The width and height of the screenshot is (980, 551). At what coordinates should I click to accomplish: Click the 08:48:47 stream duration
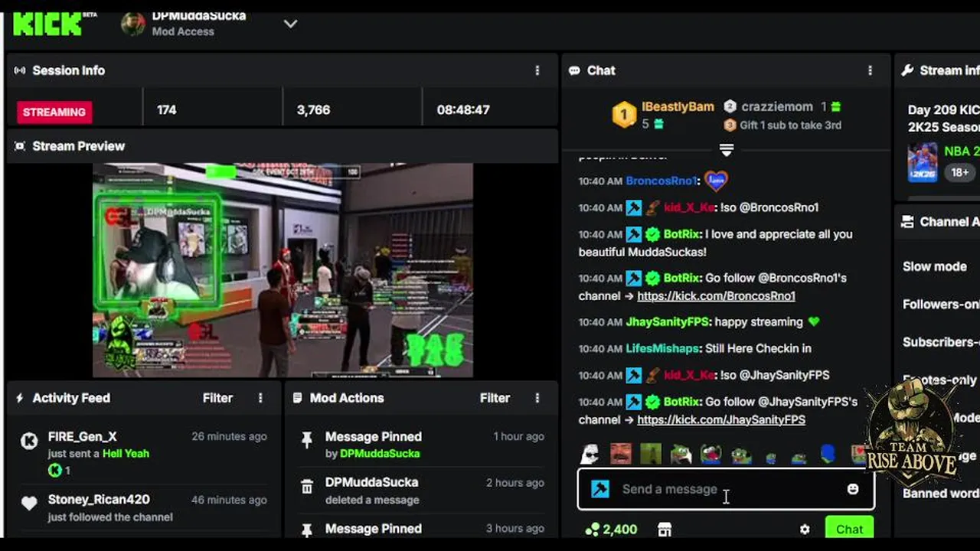(463, 110)
